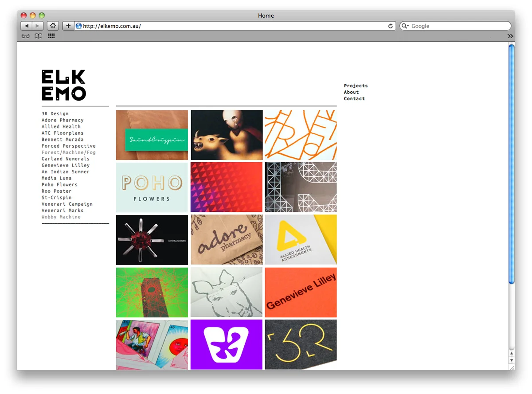This screenshot has width=532, height=394.
Task: Add a bookmark with the plus button
Action: click(68, 26)
